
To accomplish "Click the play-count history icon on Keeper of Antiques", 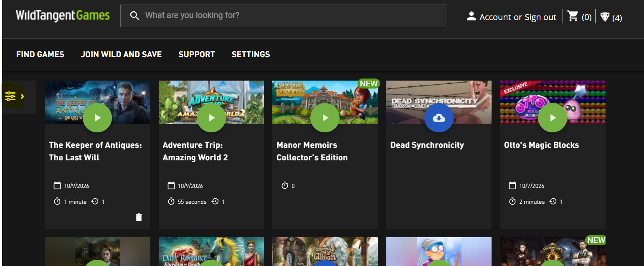I will point(95,201).
